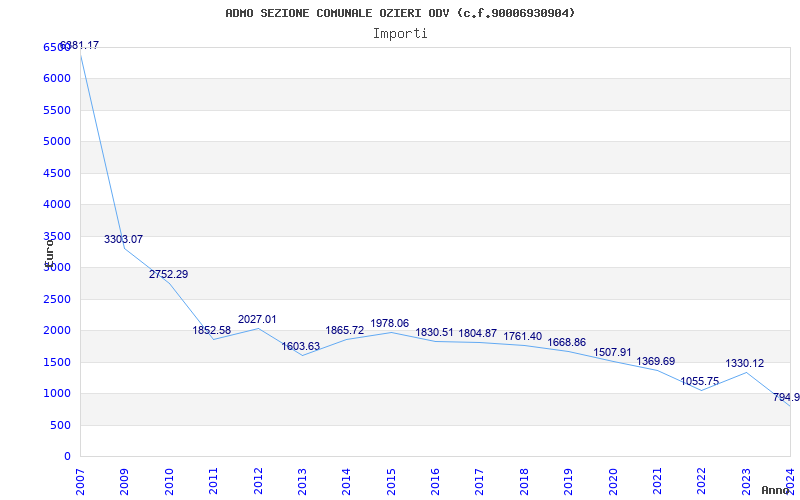Click the 2007 x-axis year label
The image size is (800, 500).
pos(80,481)
